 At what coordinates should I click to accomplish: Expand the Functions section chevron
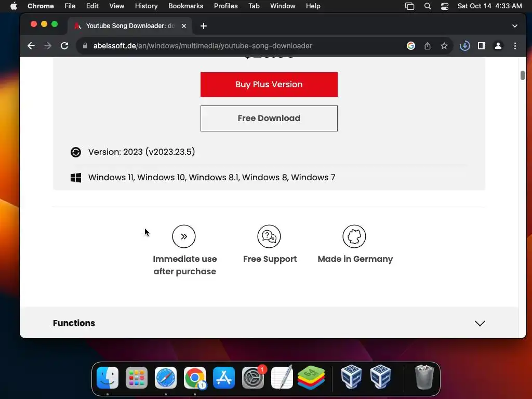(x=480, y=323)
